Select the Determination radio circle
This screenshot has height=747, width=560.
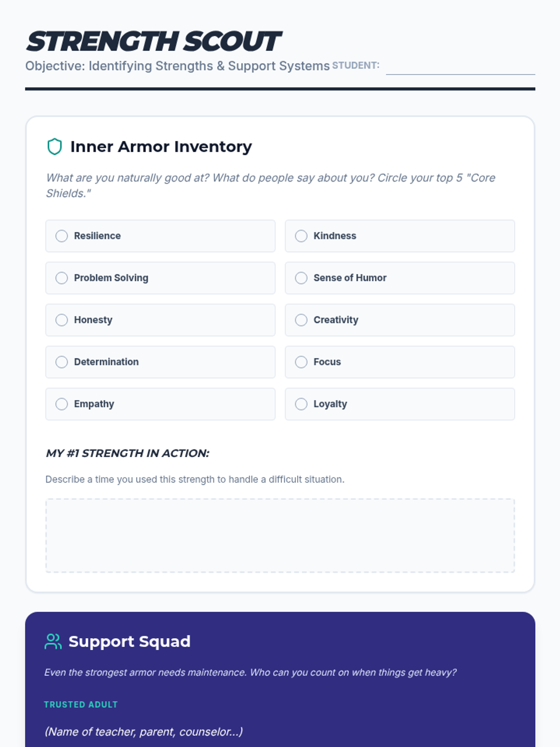(x=62, y=362)
